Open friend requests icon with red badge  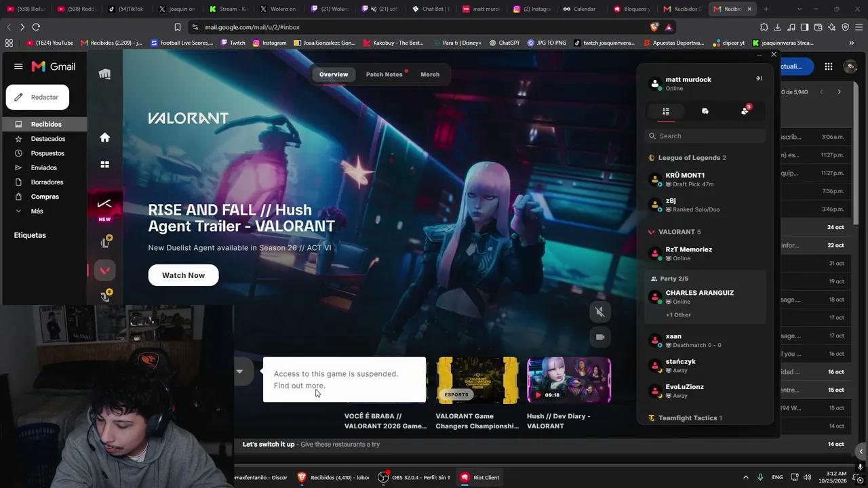(745, 110)
